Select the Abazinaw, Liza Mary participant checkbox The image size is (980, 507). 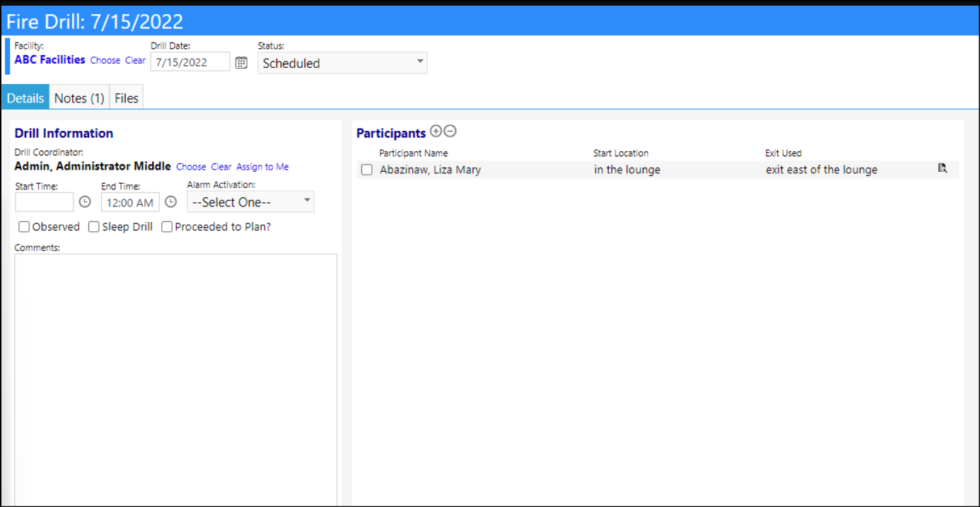coord(367,170)
